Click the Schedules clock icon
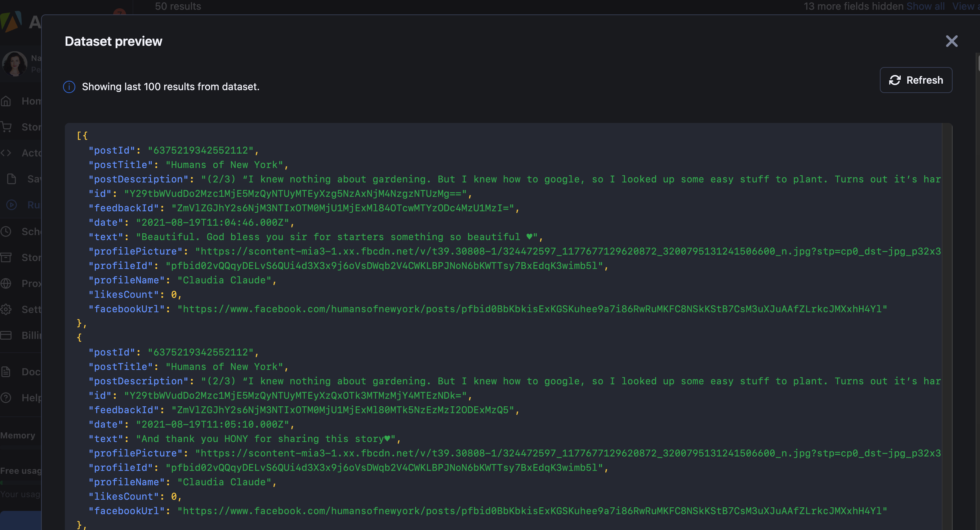 [6, 231]
